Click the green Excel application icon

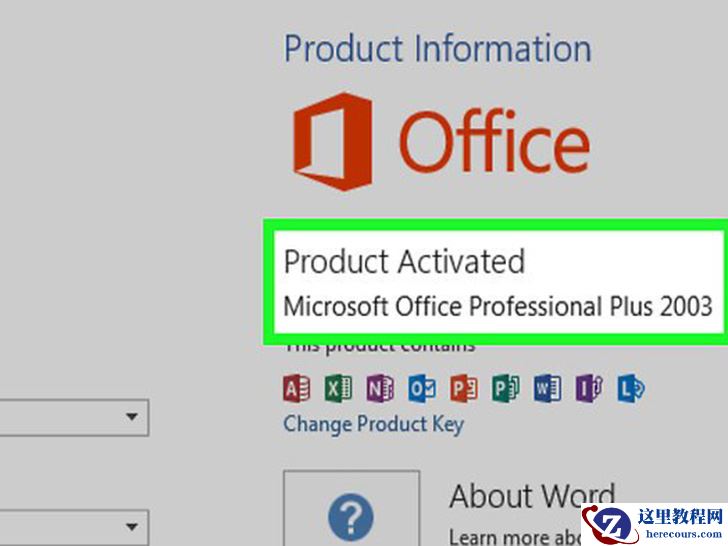coord(338,388)
